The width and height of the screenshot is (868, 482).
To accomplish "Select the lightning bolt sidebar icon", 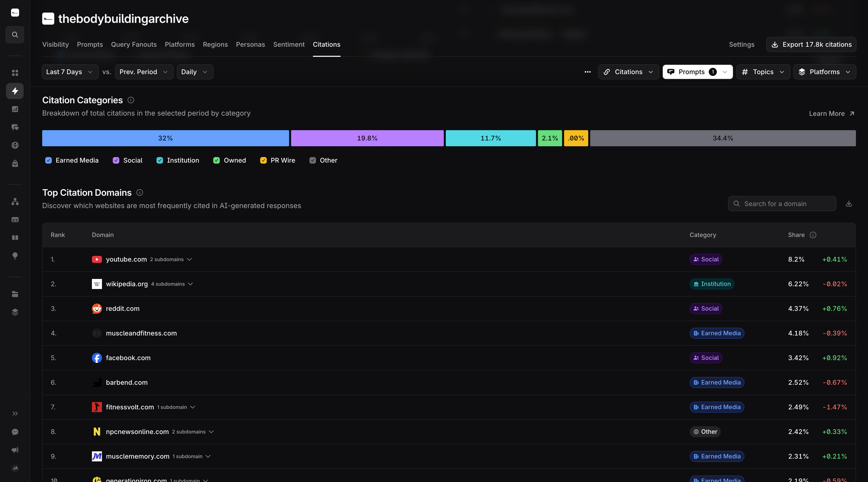I will pyautogui.click(x=15, y=91).
